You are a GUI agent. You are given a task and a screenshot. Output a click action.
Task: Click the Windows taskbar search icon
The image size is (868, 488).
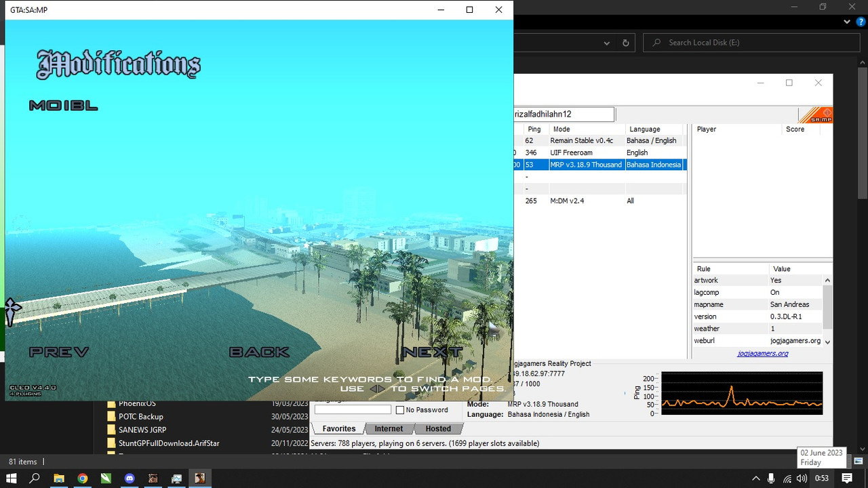tap(35, 478)
